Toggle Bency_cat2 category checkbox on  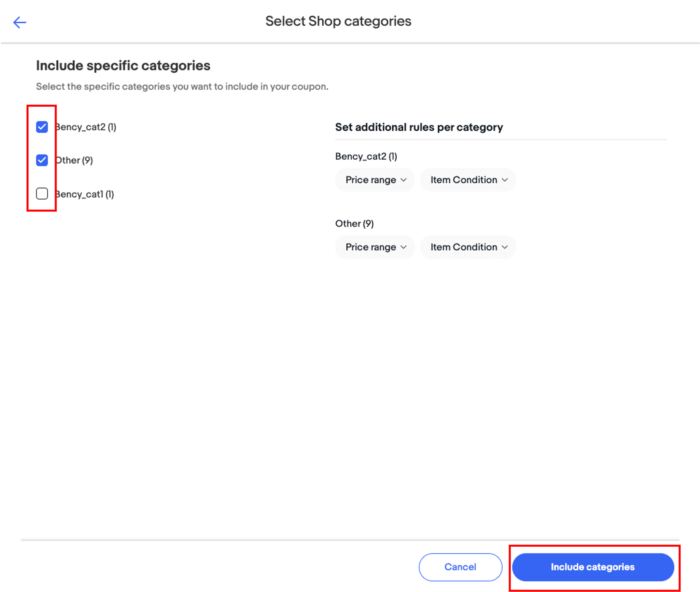pyautogui.click(x=42, y=126)
